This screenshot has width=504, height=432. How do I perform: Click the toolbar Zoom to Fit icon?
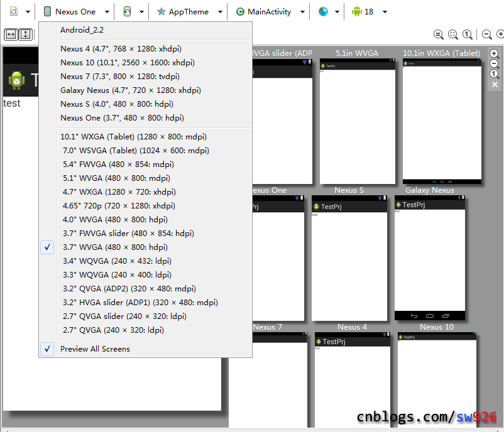pyautogui.click(x=453, y=35)
